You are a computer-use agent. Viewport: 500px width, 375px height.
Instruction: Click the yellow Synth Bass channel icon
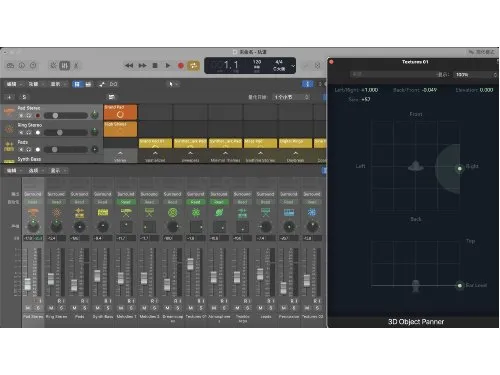(103, 212)
